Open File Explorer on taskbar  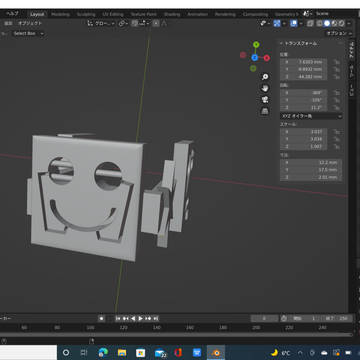coord(122,353)
